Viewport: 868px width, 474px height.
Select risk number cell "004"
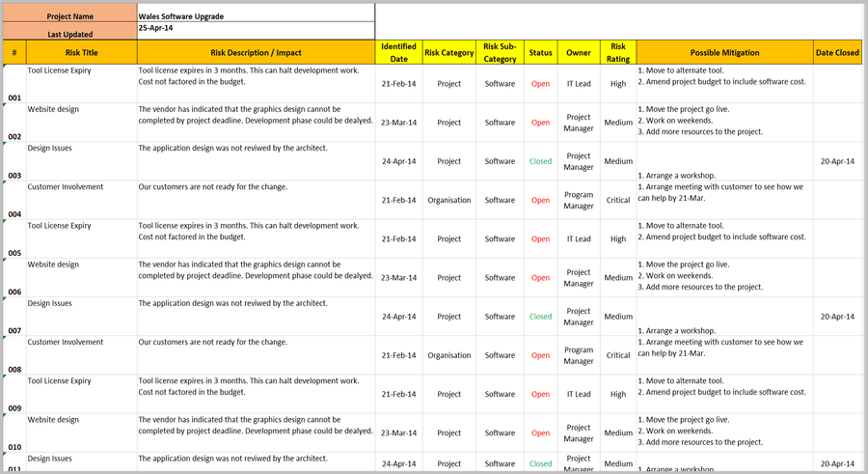coord(14,200)
